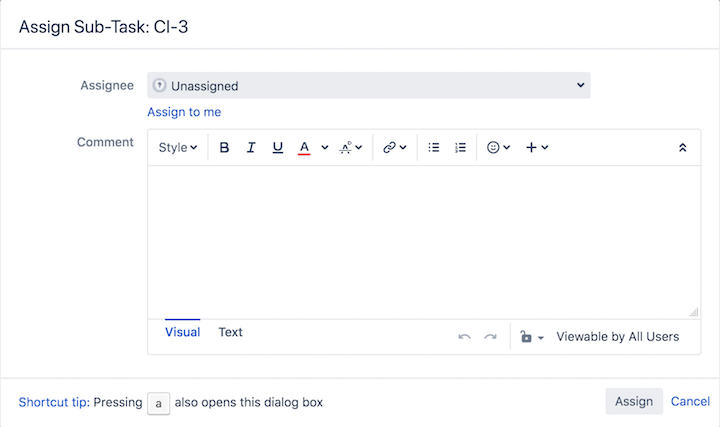Screen dimensions: 720x427
Task: Click the Assign to me link
Action: [184, 112]
